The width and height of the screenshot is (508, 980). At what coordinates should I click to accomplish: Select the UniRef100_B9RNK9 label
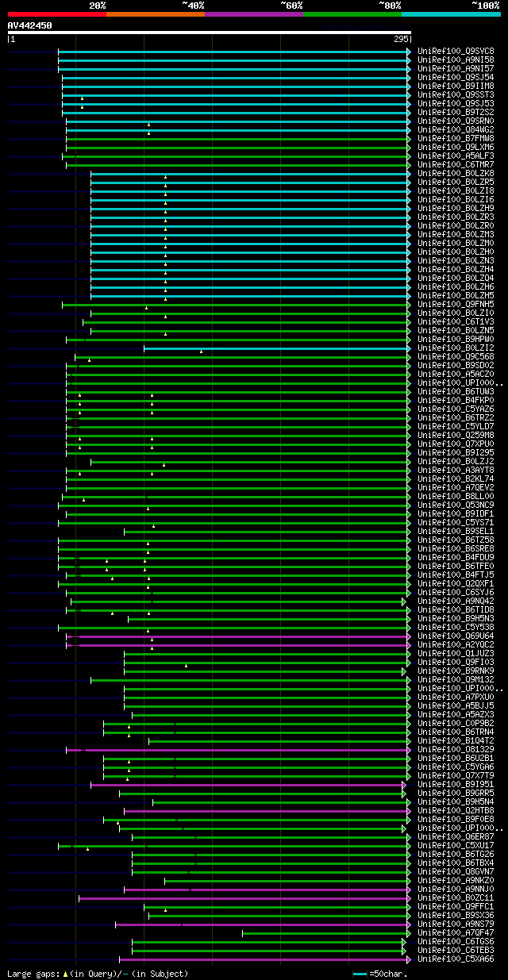tap(456, 671)
